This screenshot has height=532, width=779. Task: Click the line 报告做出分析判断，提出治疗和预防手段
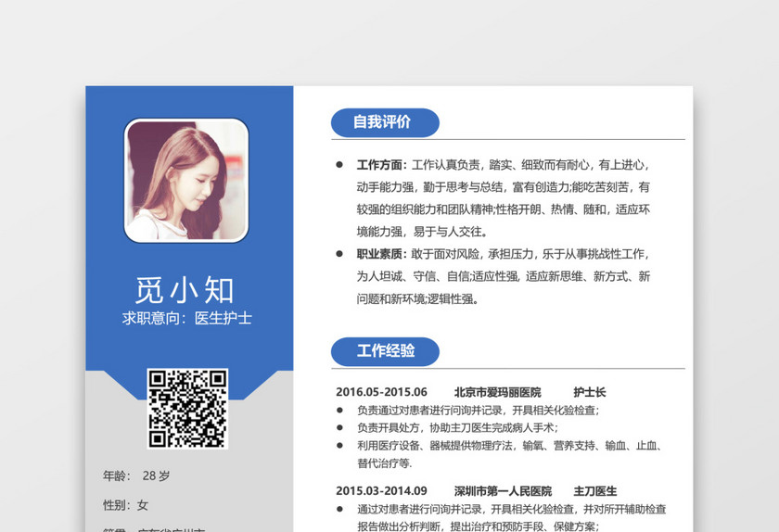pos(478,526)
